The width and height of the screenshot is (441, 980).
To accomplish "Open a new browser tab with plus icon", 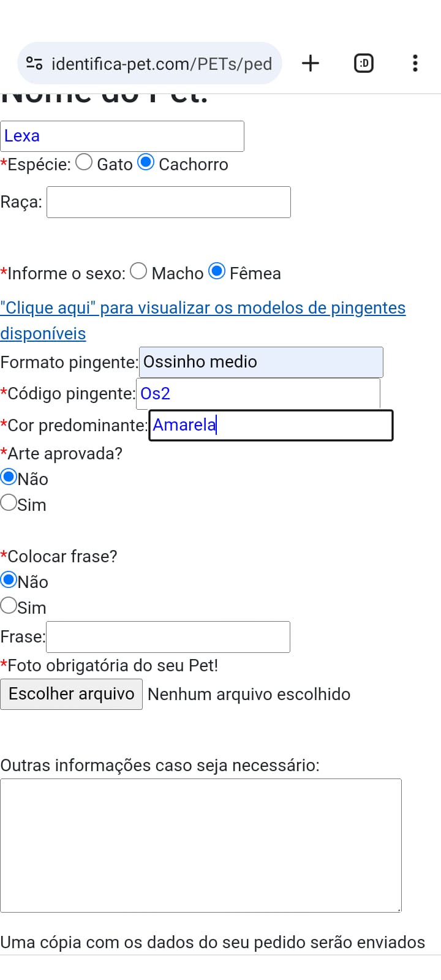I will point(311,63).
